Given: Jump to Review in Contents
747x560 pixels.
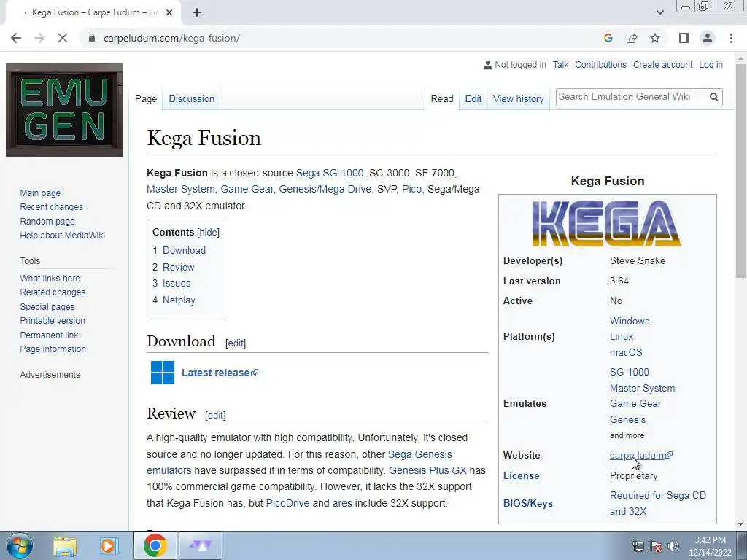Looking at the screenshot, I should click(x=178, y=267).
